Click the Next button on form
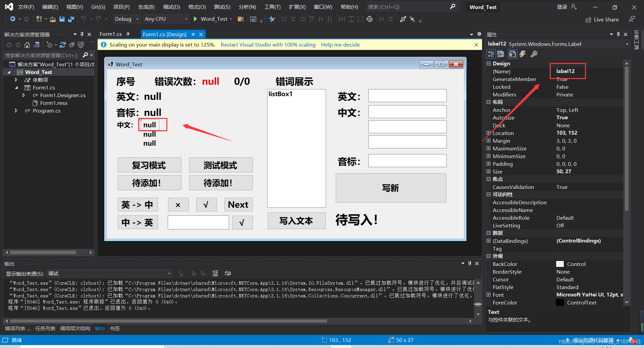644x348 pixels. [238, 205]
